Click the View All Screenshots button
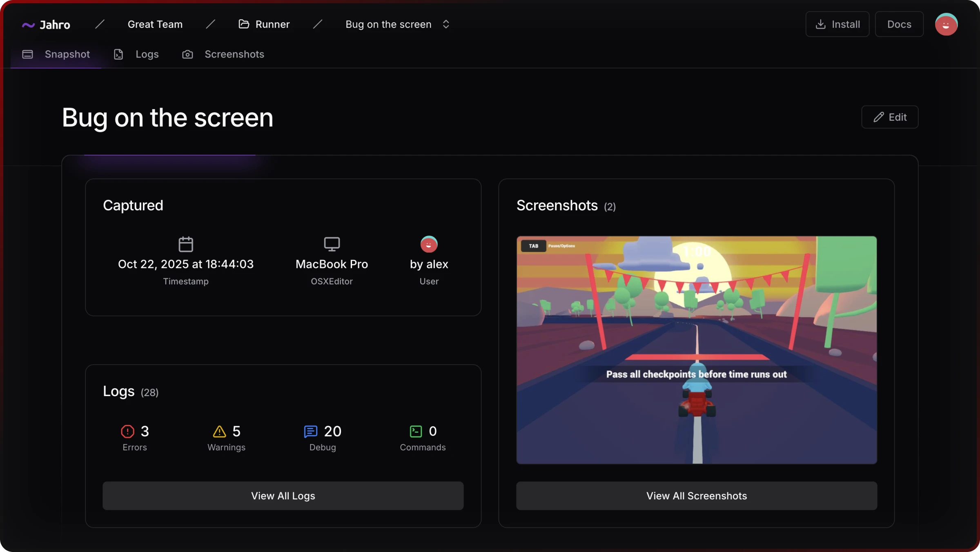980x552 pixels. (x=696, y=496)
